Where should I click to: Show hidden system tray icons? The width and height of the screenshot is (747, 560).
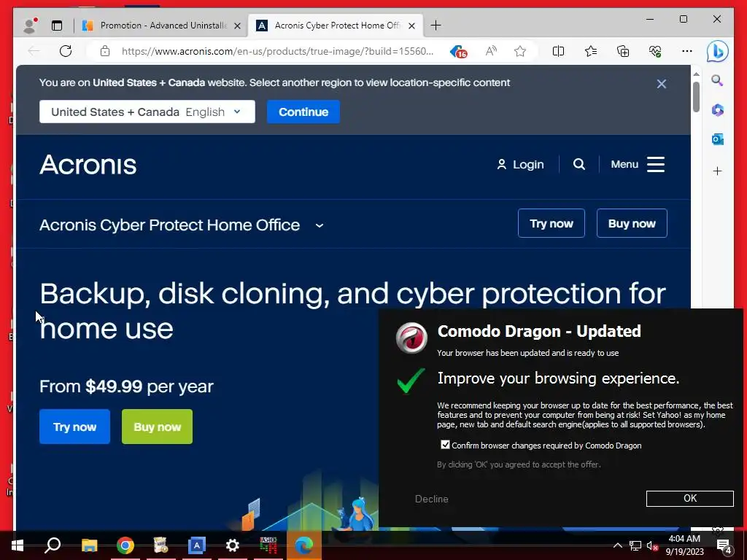tap(617, 545)
